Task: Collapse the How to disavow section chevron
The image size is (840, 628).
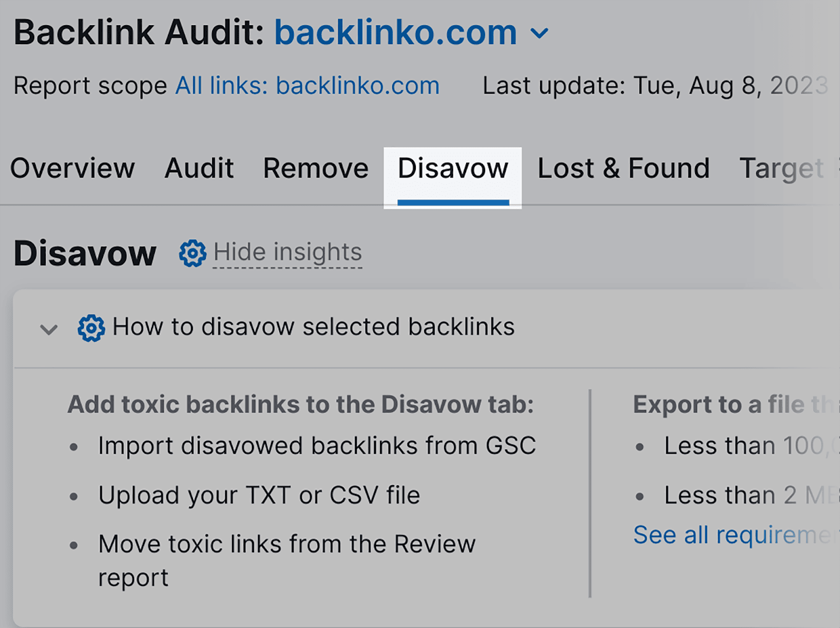Action: click(49, 330)
